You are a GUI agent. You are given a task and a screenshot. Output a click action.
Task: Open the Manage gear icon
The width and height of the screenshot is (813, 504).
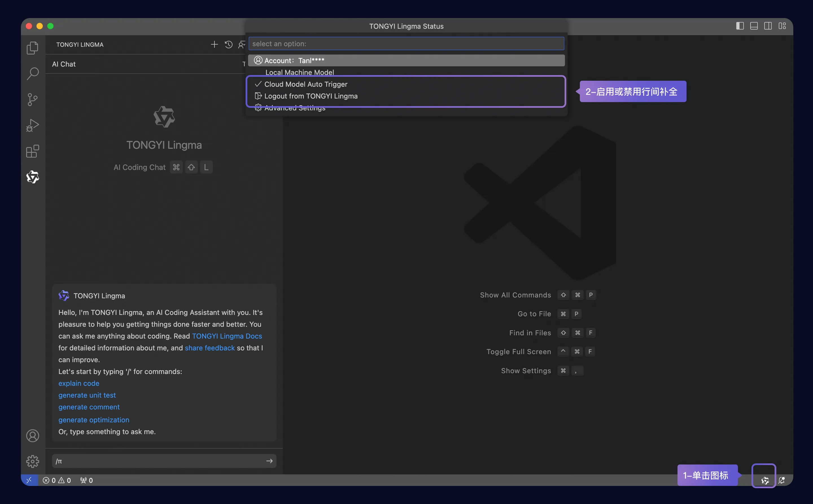32,461
